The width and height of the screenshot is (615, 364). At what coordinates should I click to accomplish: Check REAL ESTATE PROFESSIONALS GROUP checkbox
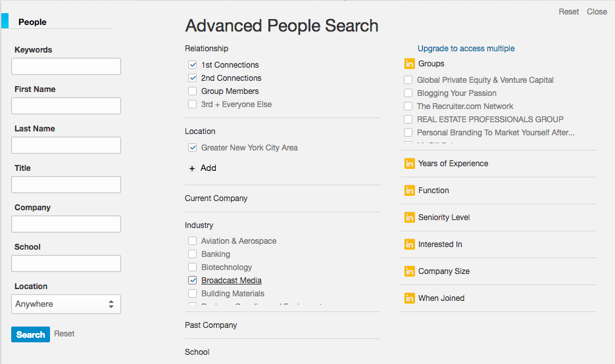click(408, 119)
